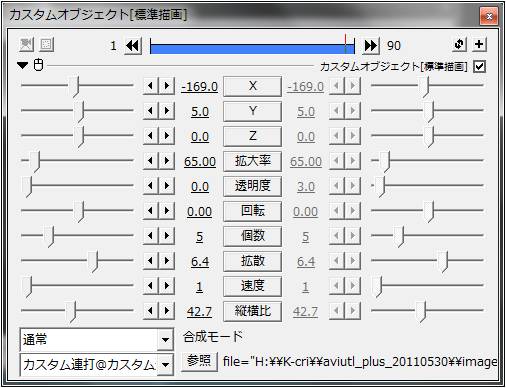Image resolution: width=506 pixels, height=388 pixels.
Task: Click the file path parameter text
Action: [359, 361]
